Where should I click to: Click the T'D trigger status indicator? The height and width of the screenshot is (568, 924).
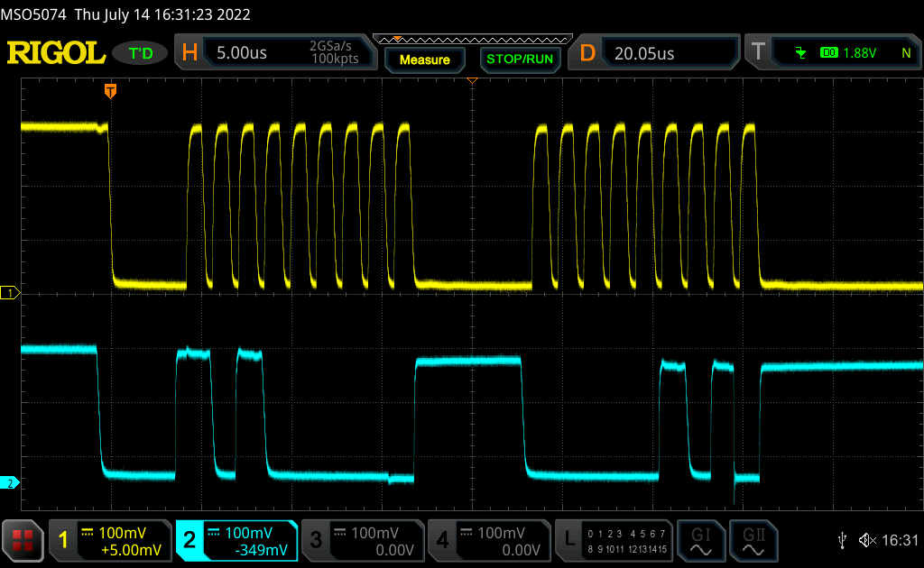click(141, 53)
